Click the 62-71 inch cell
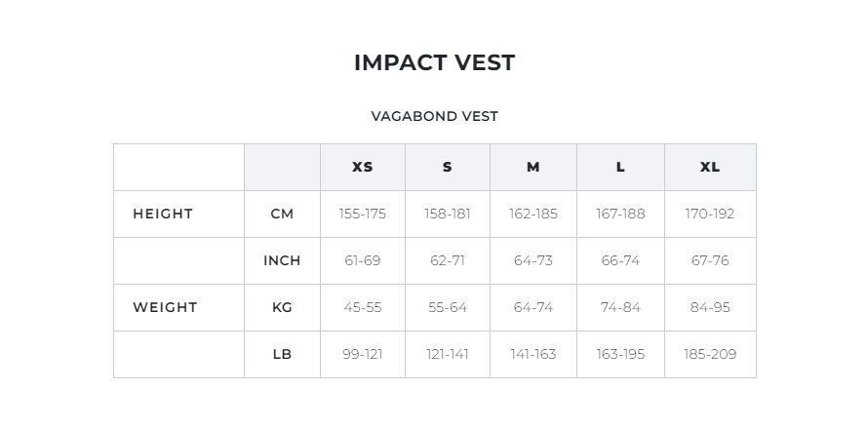 [x=447, y=260]
